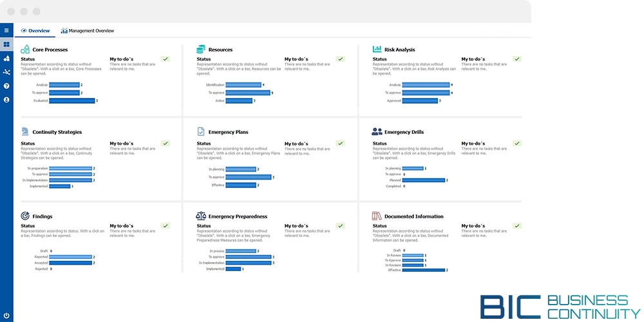Click Findings 'Rejected' status label
The image size is (644, 322).
[x=41, y=269]
